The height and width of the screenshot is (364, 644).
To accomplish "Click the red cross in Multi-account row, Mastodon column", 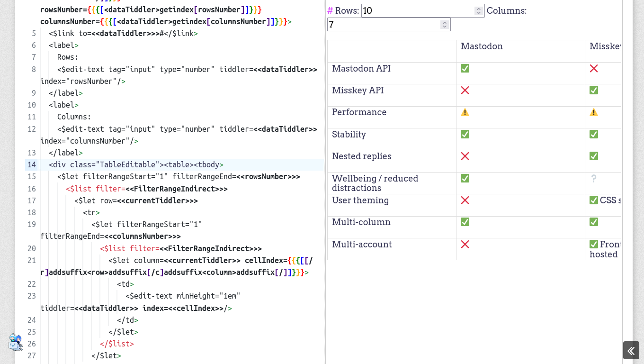I will pyautogui.click(x=465, y=244).
